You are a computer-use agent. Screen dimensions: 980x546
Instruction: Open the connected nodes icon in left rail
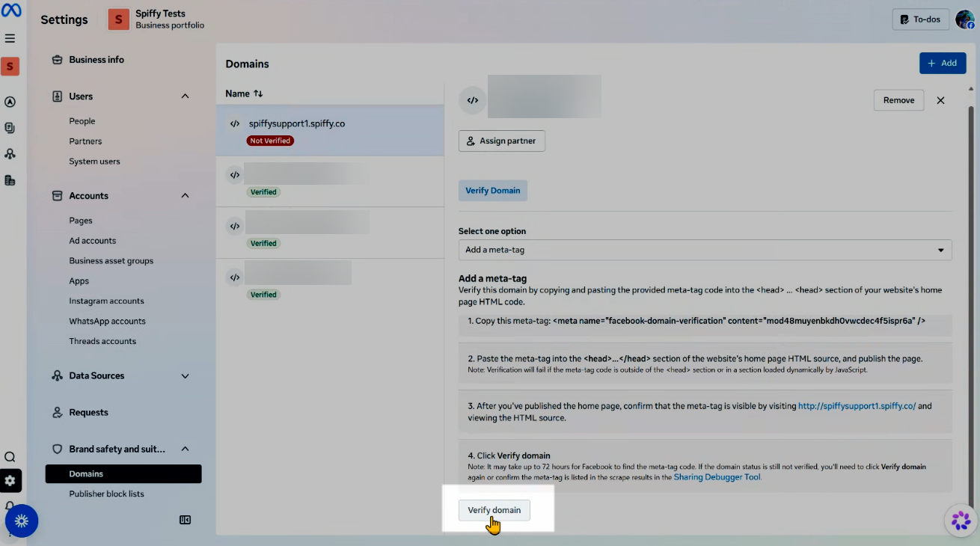pos(10,154)
